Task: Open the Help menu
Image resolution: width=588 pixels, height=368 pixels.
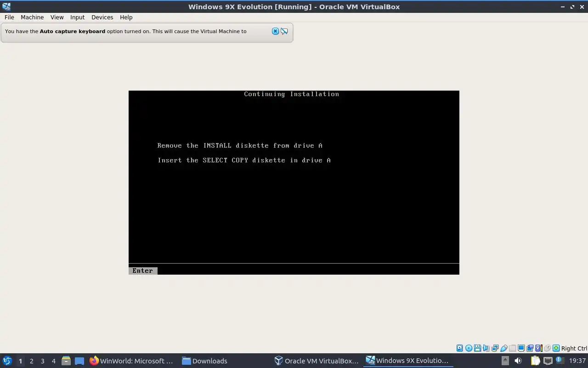Action: pos(126,17)
